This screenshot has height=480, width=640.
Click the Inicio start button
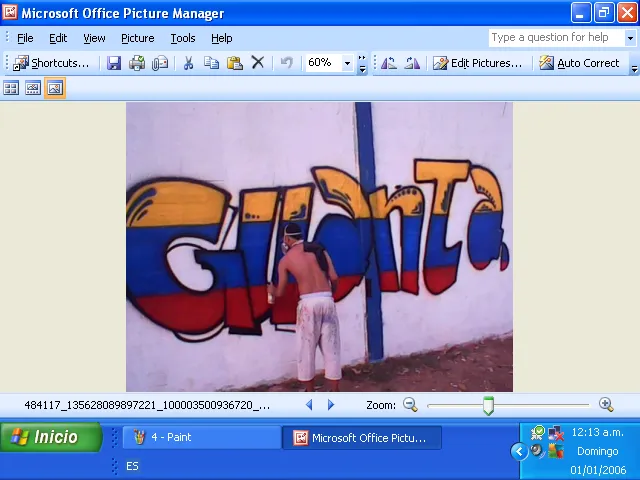(x=51, y=437)
